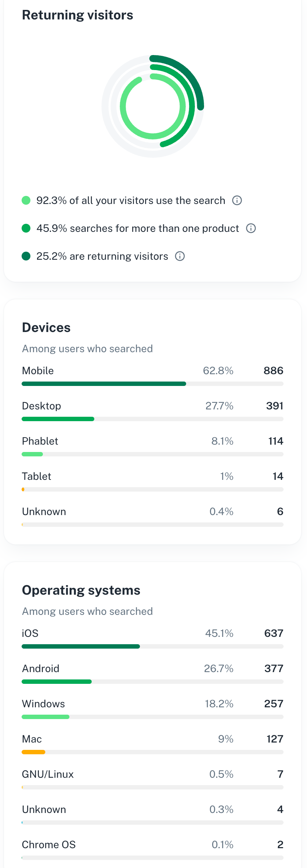This screenshot has width=307, height=868.
Task: Click the Operating systems section heading
Action: pos(81,590)
